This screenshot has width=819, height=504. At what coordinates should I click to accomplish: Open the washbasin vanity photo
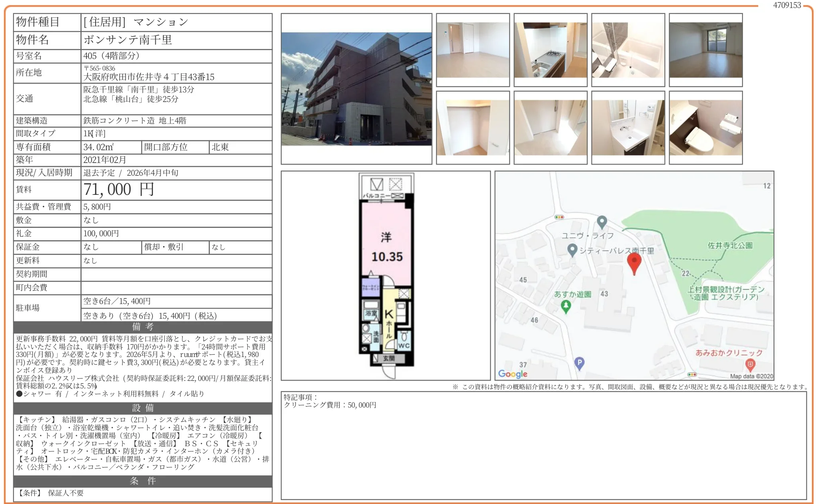628,127
